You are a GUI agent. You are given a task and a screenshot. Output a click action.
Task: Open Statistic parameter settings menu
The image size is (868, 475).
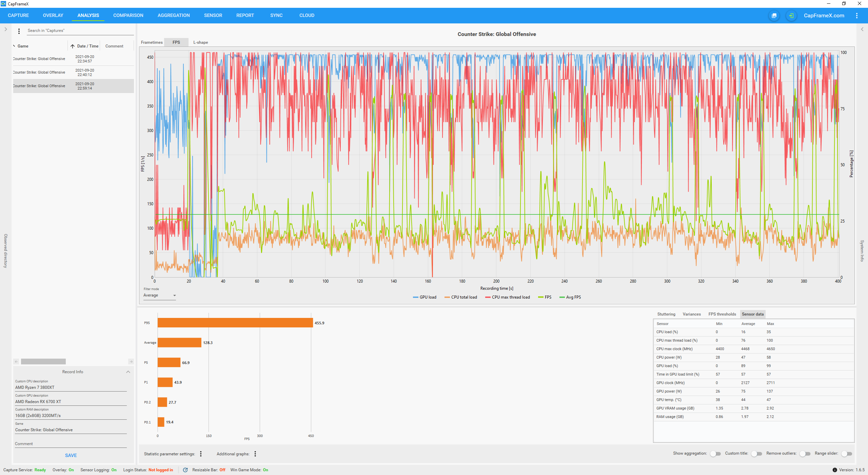(201, 454)
